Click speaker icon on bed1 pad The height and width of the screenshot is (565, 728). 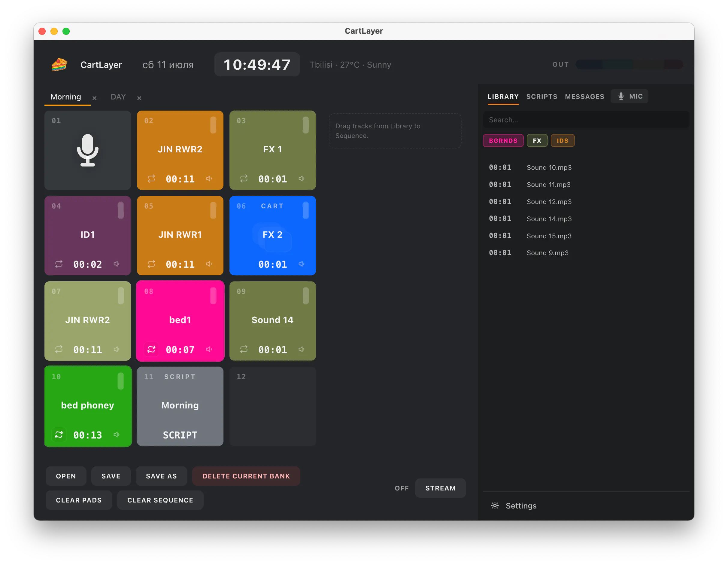pos(209,350)
